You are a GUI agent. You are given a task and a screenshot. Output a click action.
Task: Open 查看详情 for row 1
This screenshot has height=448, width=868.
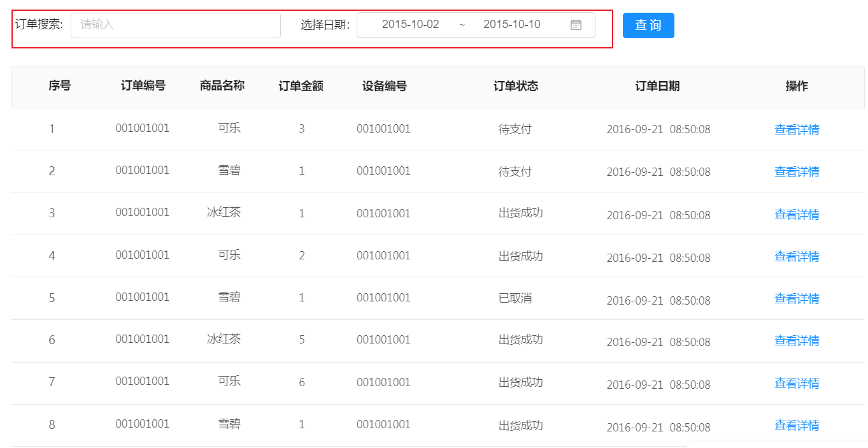[797, 130]
